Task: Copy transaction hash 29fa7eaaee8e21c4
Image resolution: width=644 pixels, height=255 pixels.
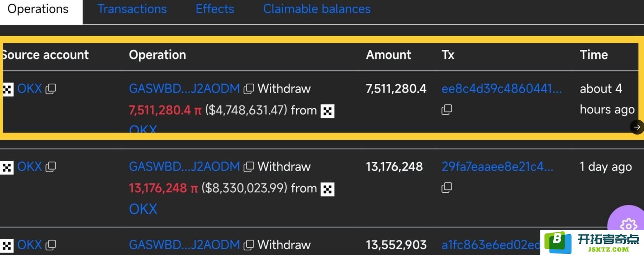Action: tap(447, 188)
